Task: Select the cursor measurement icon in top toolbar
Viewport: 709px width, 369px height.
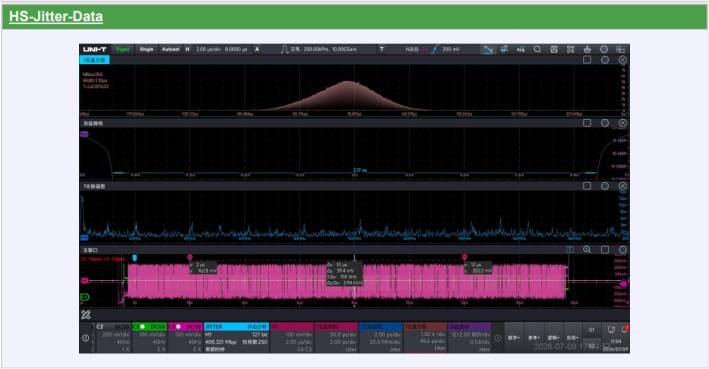Action: [x=487, y=49]
